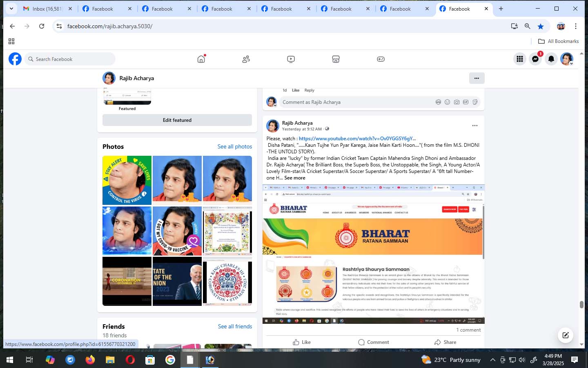Open the Facebook menu grid icon
Image resolution: width=588 pixels, height=368 pixels.
(519, 59)
